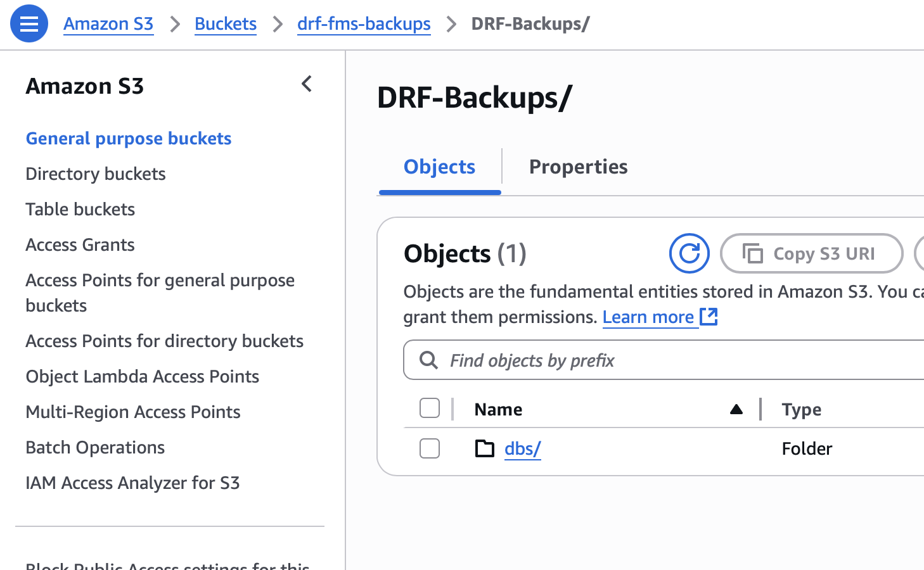Open Directory buckets in sidebar
Image resolution: width=924 pixels, height=570 pixels.
96,174
